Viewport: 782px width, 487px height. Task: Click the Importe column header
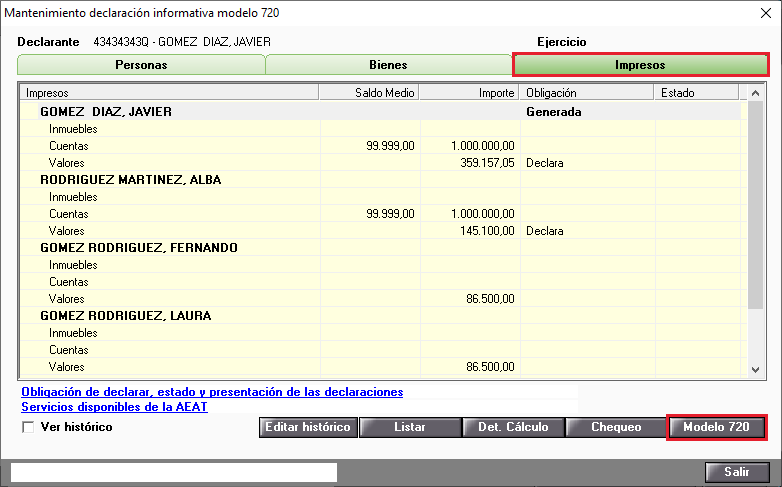pos(469,93)
